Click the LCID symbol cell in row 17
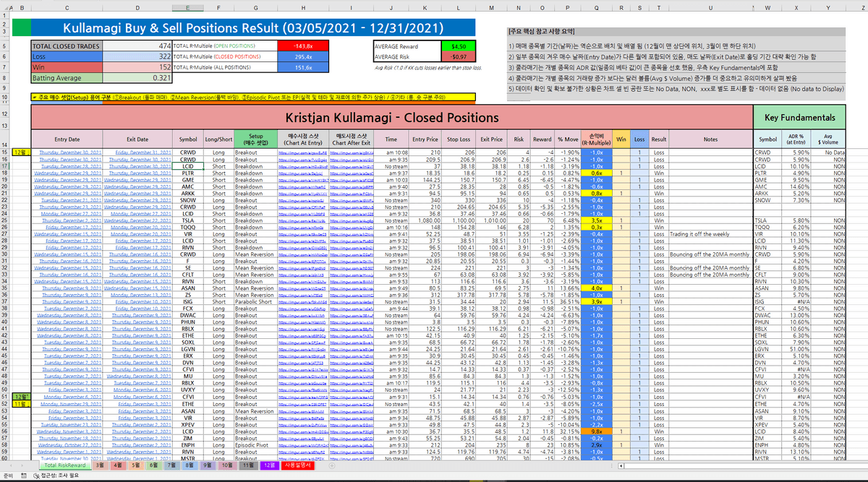The image size is (868, 482). pyautogui.click(x=187, y=167)
